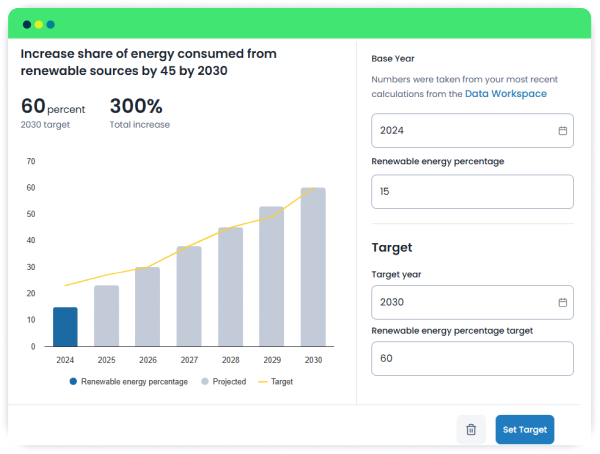Click the 2026 projected bar
600x454 pixels.
147,307
